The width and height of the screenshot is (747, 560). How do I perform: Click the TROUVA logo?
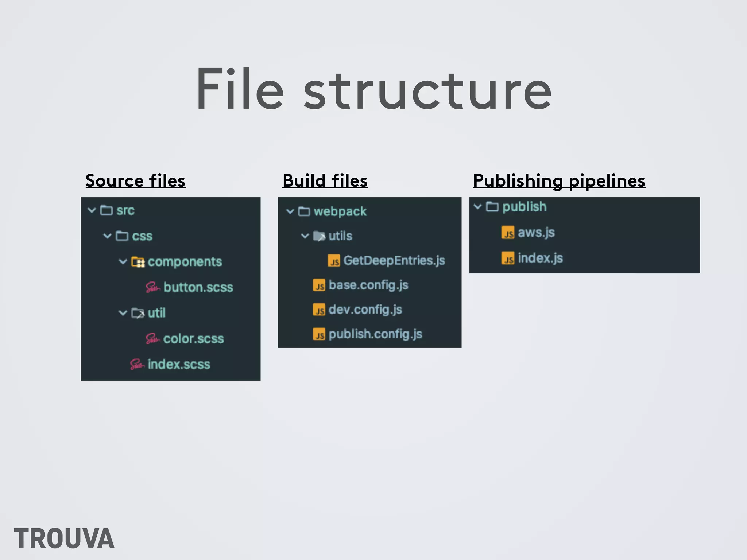pyautogui.click(x=64, y=538)
